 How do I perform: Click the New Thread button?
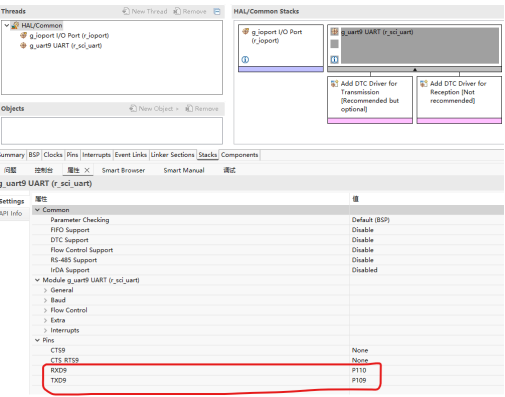click(145, 11)
